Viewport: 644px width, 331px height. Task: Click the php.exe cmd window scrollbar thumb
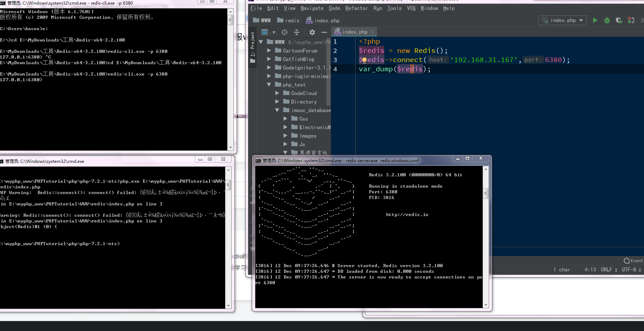pyautogui.click(x=228, y=184)
